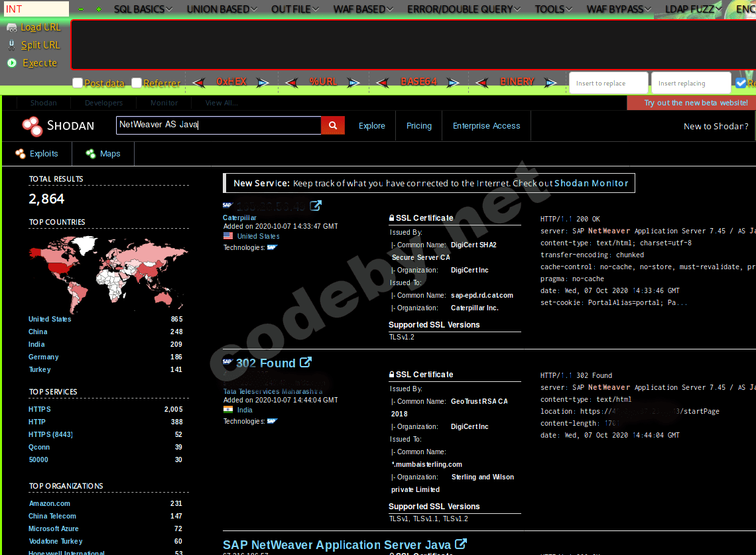
Task: Toggle the Post data checkbox
Action: 78,82
